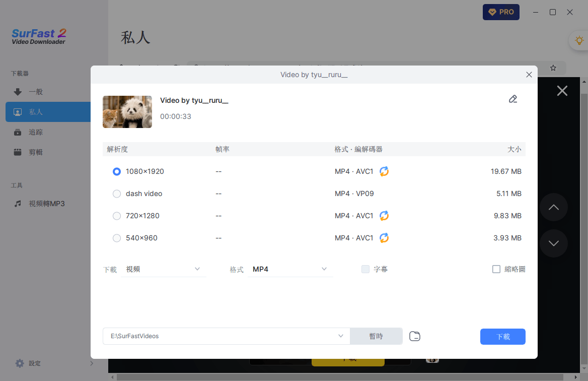Click the star bookmark icon in address bar
The width and height of the screenshot is (588, 381).
click(x=553, y=68)
